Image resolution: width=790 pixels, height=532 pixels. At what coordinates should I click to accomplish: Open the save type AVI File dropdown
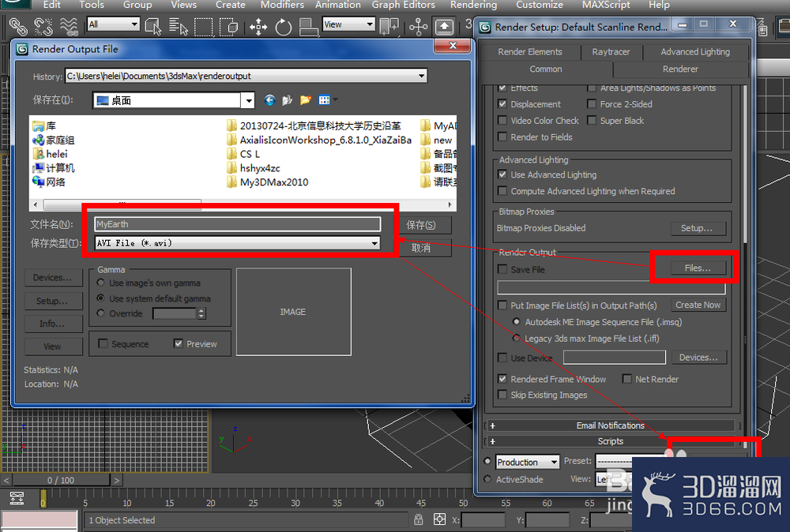(x=374, y=243)
